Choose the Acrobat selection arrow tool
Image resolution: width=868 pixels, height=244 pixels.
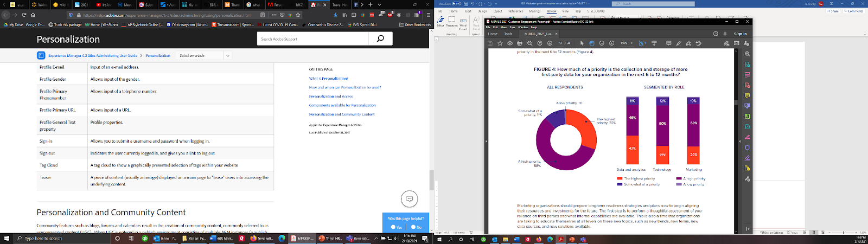pos(582,43)
